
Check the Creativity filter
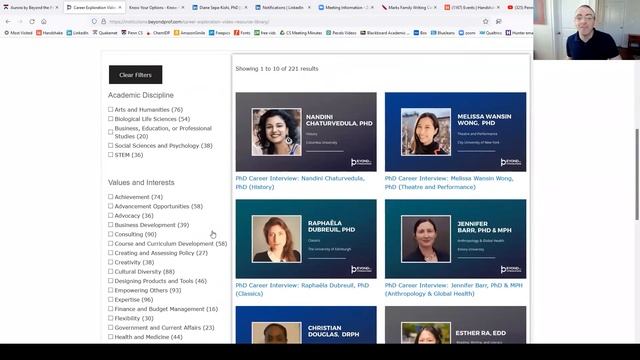(110, 262)
